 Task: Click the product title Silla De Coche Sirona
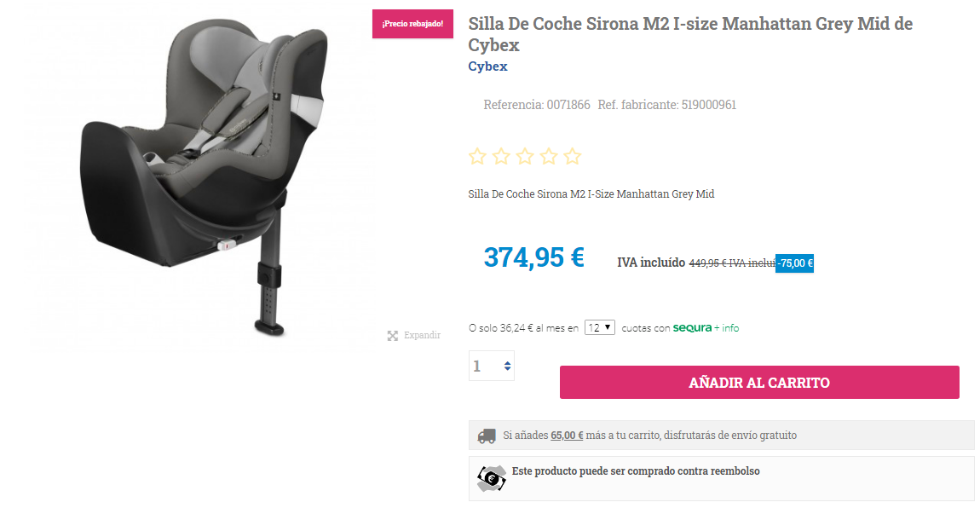point(690,34)
